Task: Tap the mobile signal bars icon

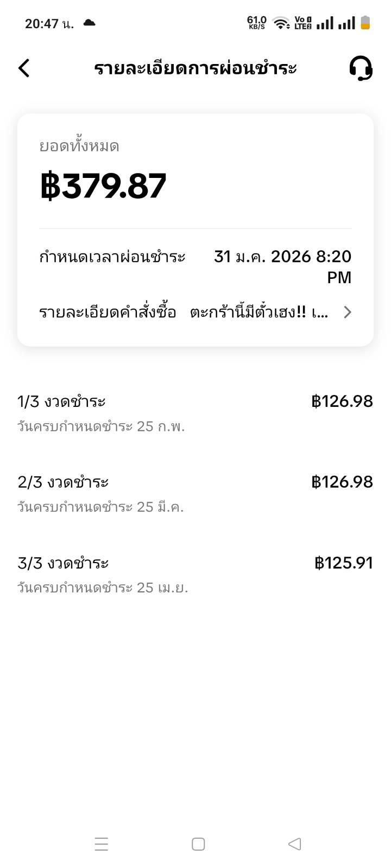Action: coord(336,23)
